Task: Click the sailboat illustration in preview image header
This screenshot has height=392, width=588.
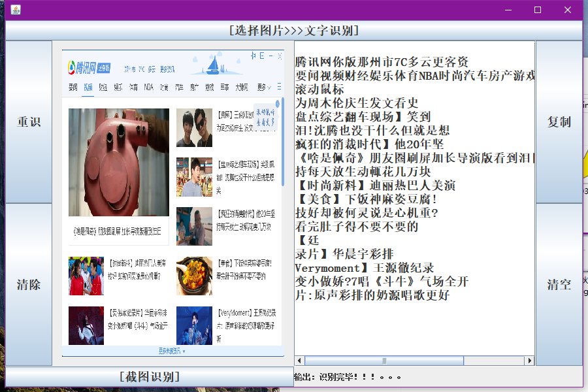Action: pyautogui.click(x=214, y=64)
